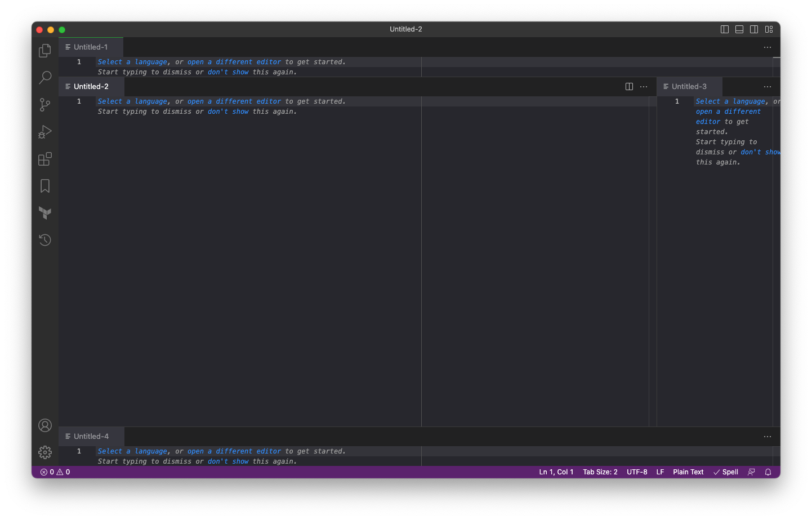Open the Customize Layout control in the title bar
The image size is (812, 520).
[769, 29]
